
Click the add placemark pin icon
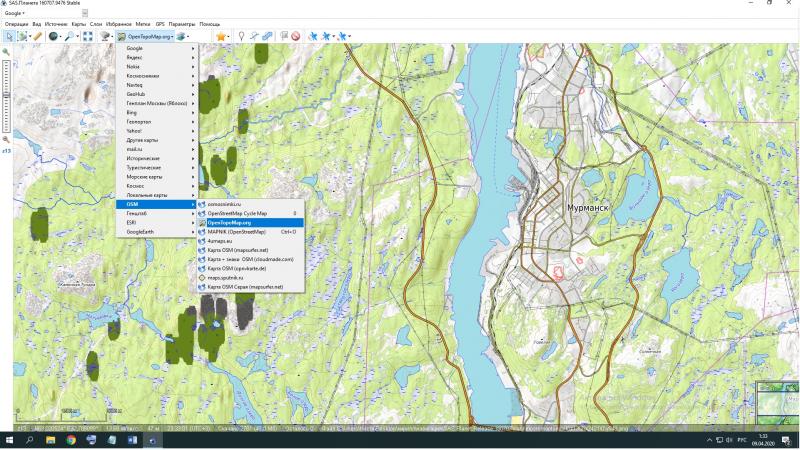click(x=241, y=36)
